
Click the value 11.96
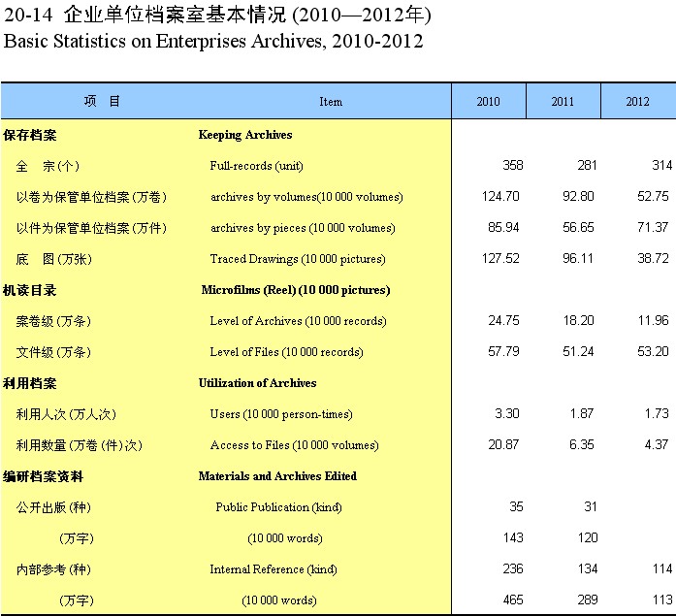click(653, 320)
